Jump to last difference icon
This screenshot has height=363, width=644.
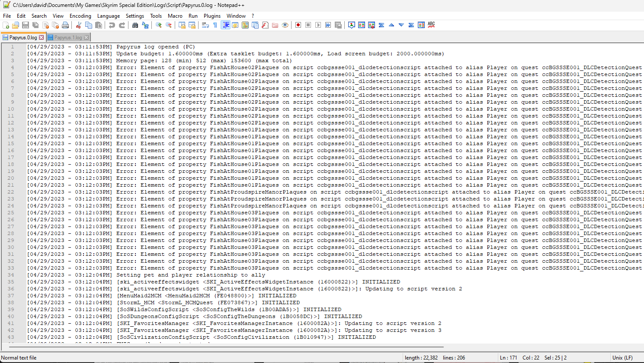click(411, 25)
